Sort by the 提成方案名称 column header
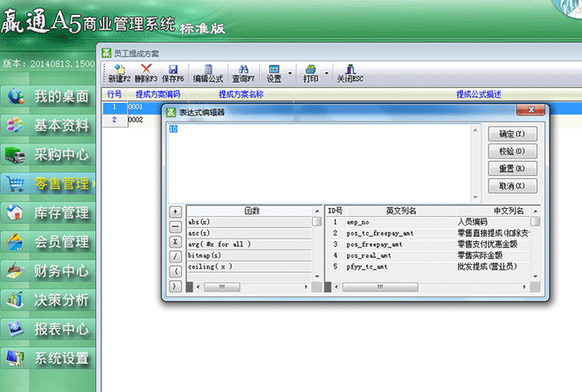Viewport: 582px width, 392px height. 241,94
